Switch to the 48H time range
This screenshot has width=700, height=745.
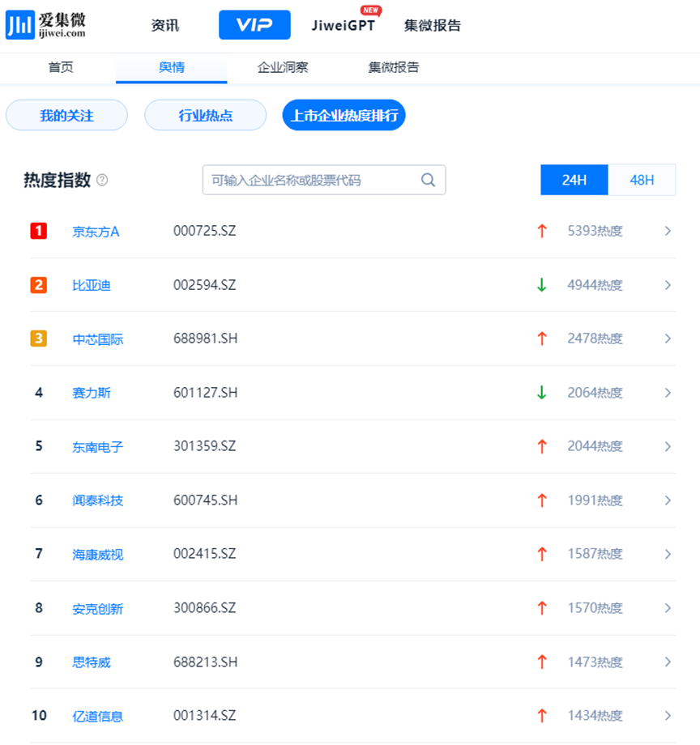click(642, 180)
